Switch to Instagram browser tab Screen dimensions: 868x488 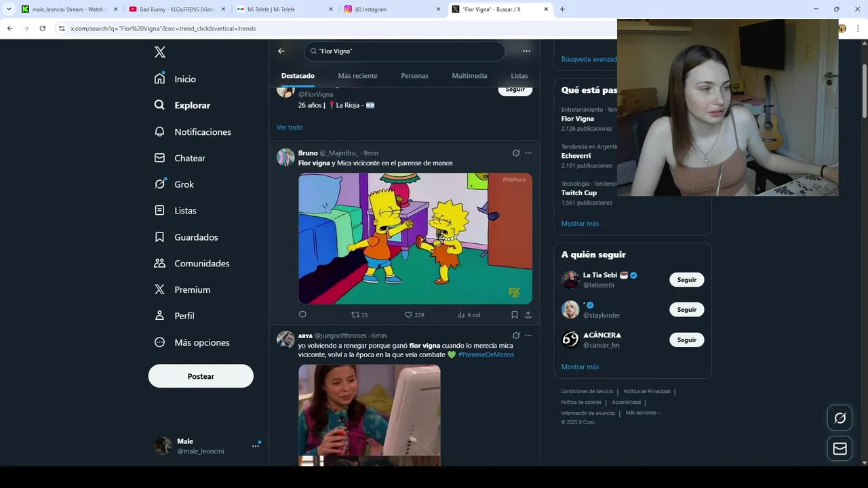391,9
